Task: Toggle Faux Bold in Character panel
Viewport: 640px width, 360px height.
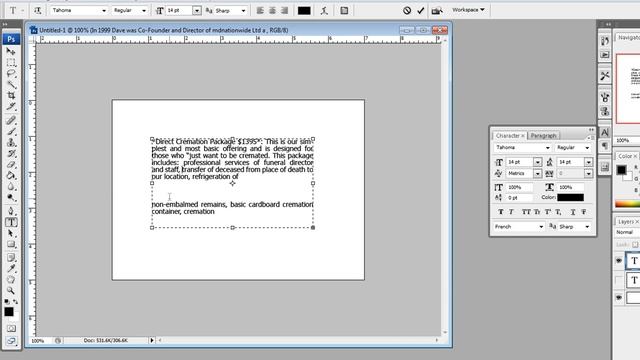Action: (x=500, y=212)
